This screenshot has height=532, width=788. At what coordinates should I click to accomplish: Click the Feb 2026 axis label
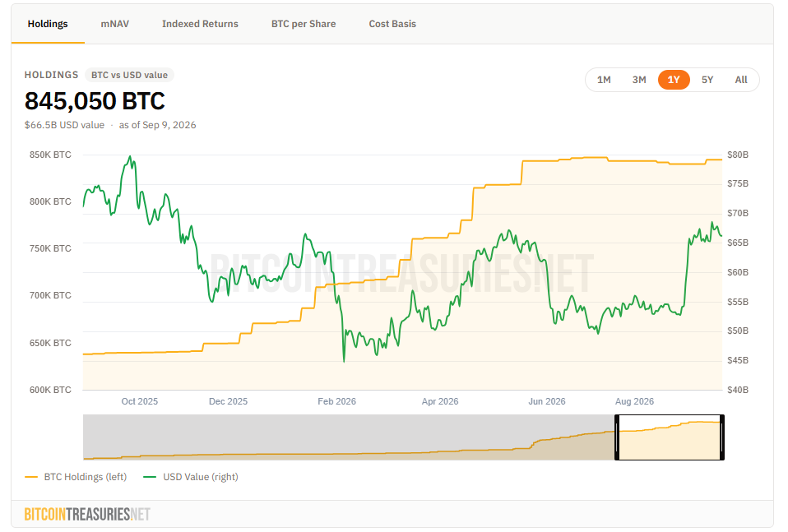coord(336,401)
